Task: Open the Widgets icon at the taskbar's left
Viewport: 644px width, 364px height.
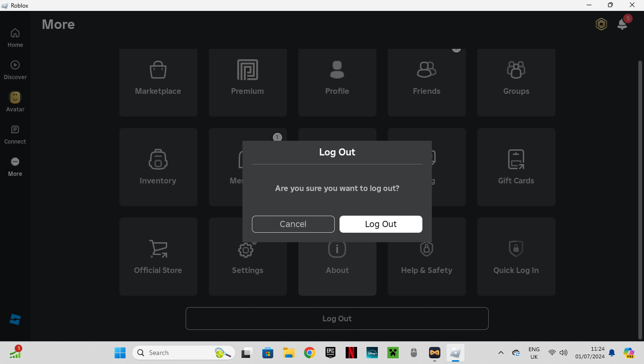Action: 16,353
